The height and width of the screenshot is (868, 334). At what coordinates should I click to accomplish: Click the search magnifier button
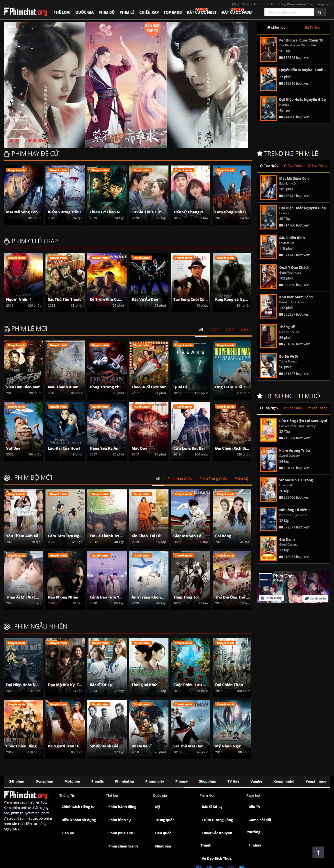[319, 12]
